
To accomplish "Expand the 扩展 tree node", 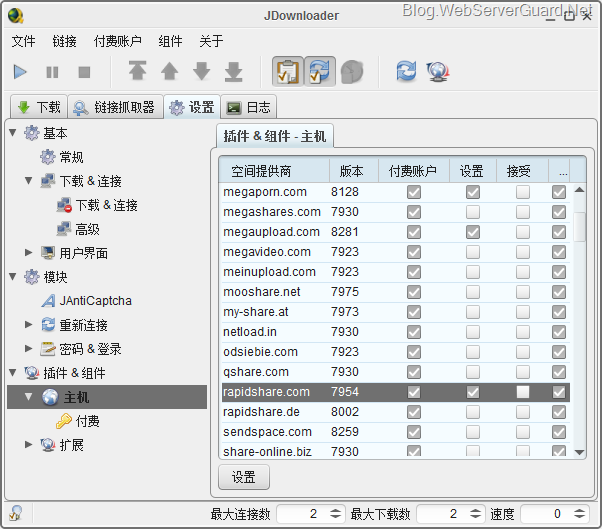I will pos(28,445).
